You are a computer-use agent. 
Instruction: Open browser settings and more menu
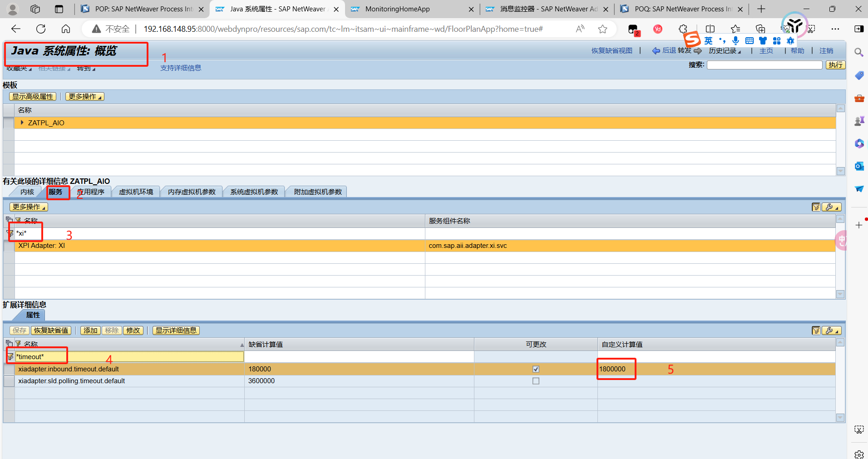pyautogui.click(x=835, y=29)
